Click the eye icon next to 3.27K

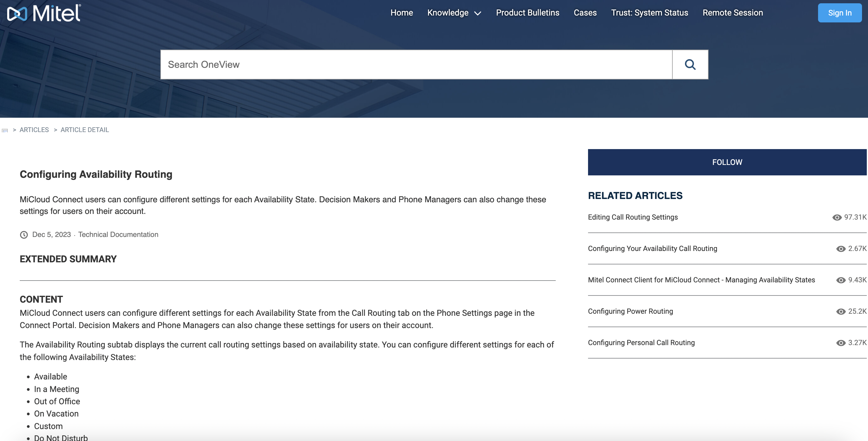tap(841, 343)
